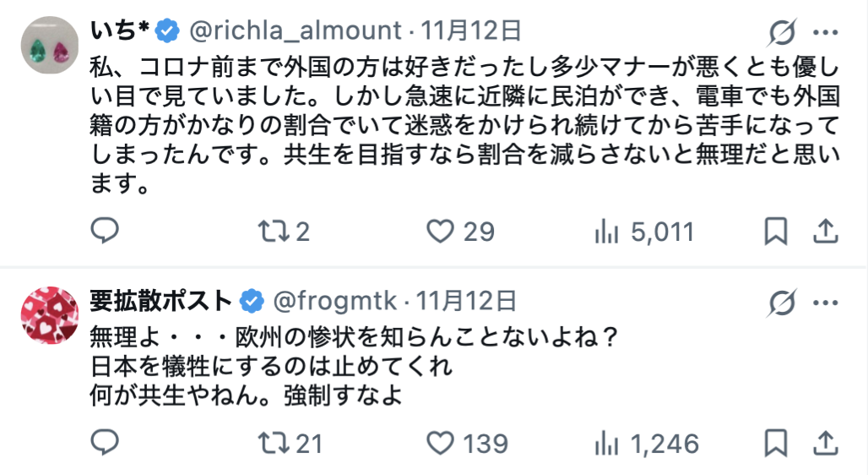The image size is (868, 475).
Task: Click the 要拡散ポスト hearts avatar
Action: [x=49, y=315]
